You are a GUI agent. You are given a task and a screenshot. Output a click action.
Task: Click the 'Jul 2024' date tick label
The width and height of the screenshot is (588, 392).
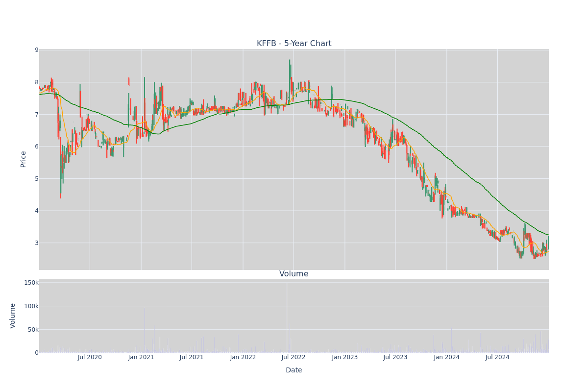tap(497, 357)
